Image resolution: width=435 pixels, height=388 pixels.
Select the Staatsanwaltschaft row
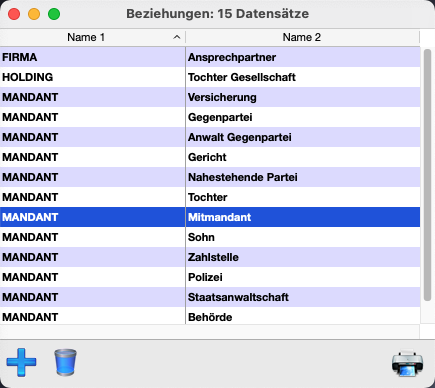click(x=210, y=297)
